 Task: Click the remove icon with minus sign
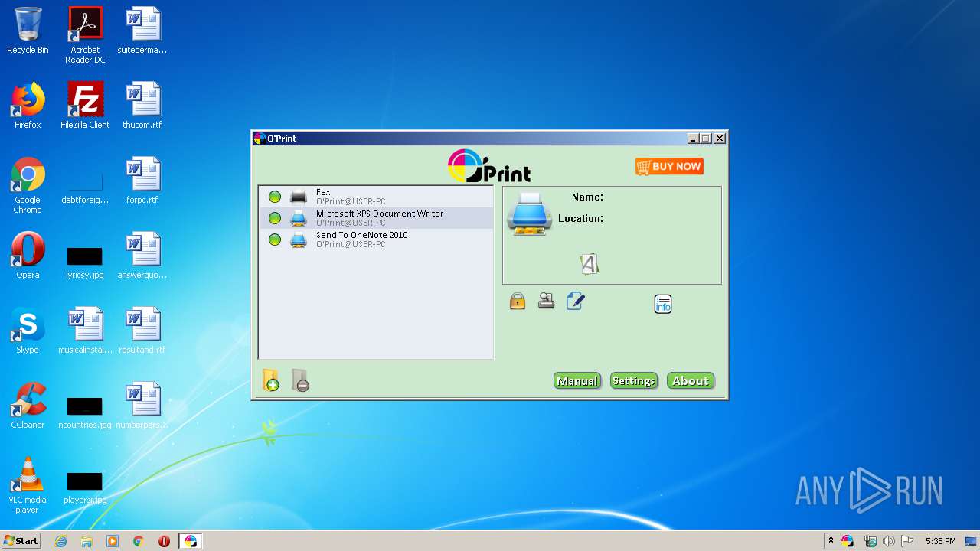pos(300,380)
